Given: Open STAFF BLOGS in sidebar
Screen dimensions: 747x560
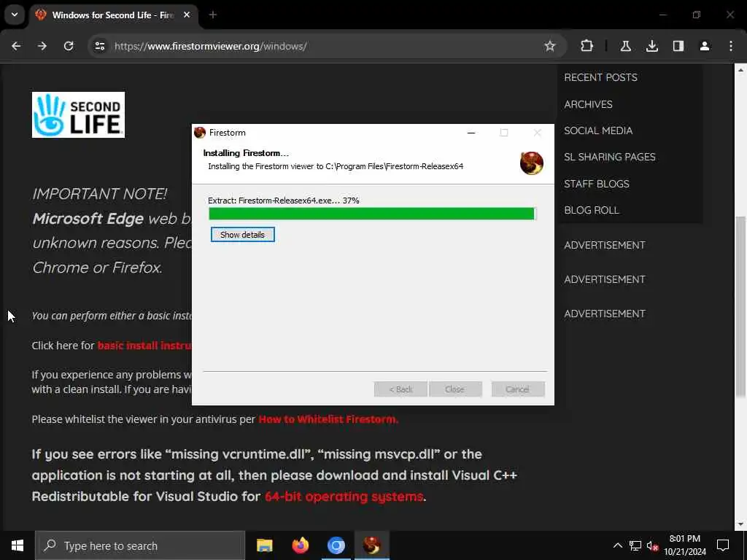Looking at the screenshot, I should click(x=597, y=183).
